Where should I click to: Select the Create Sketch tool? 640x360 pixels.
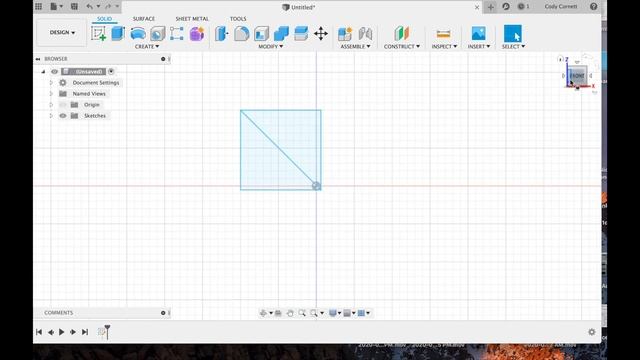click(98, 33)
